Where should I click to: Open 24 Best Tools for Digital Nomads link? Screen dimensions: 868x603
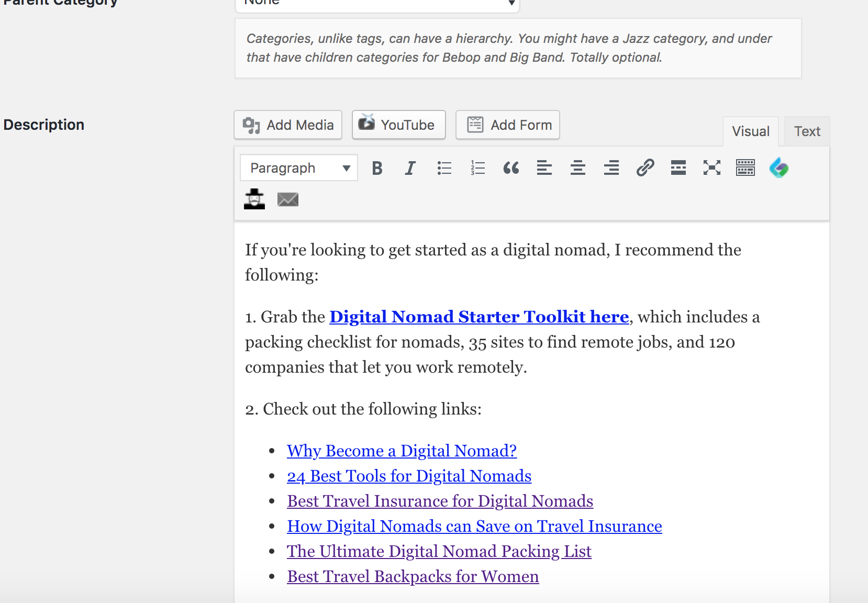click(409, 476)
